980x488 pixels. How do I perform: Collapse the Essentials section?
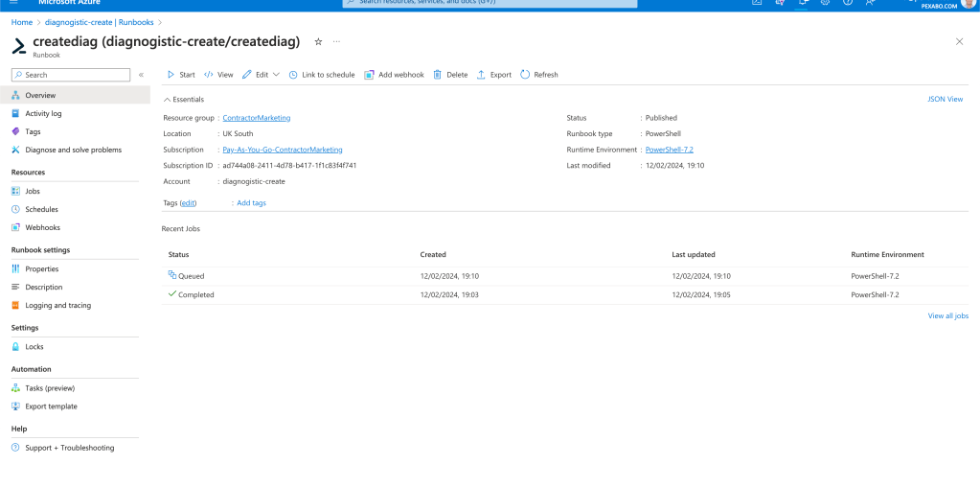[183, 100]
